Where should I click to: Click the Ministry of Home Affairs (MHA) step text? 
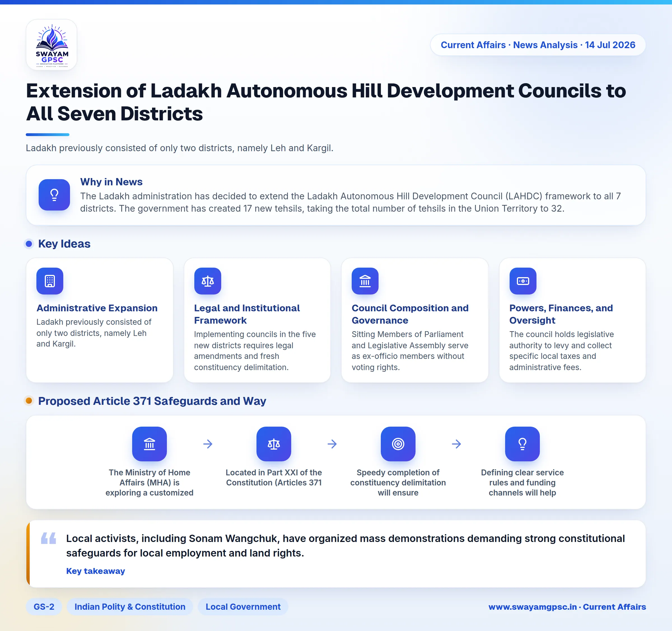point(150,483)
